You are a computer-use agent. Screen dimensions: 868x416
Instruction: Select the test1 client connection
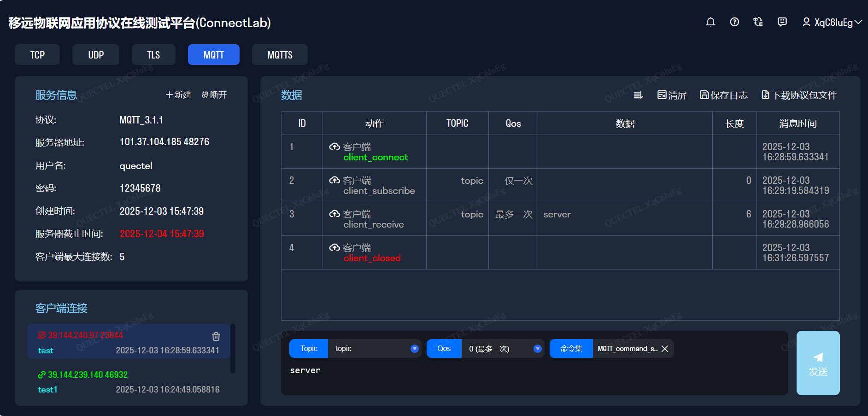point(129,382)
